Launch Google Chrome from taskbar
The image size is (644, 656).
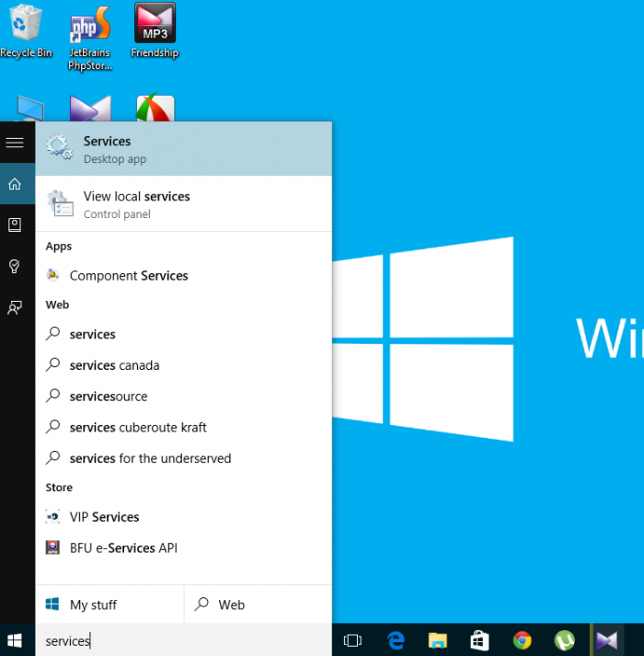coord(522,640)
